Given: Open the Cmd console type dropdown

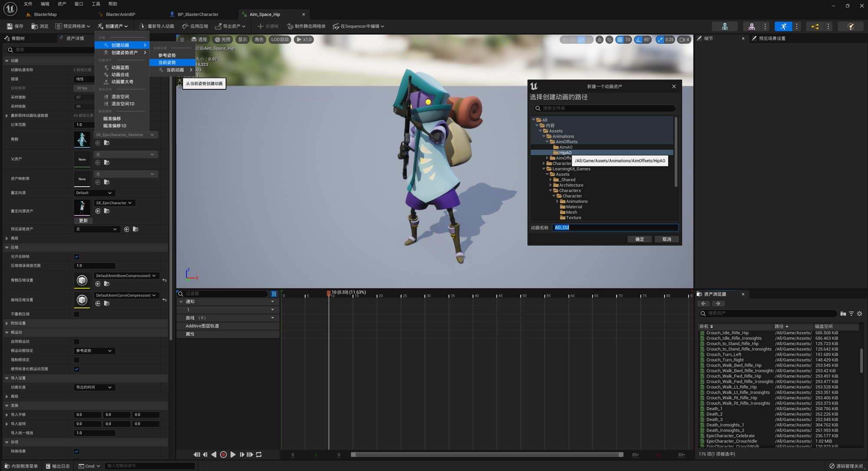Looking at the screenshot, I should pos(89,466).
